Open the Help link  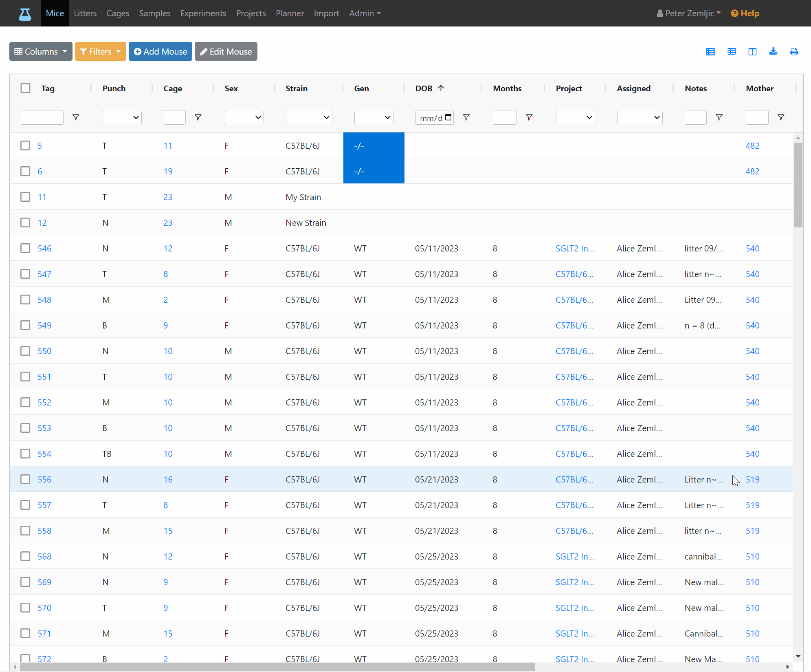click(x=745, y=13)
